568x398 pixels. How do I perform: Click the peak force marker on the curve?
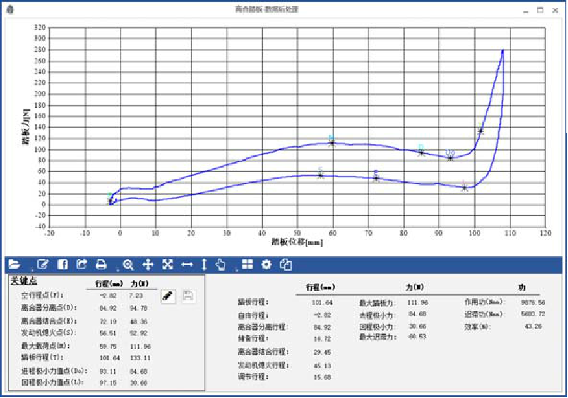[331, 143]
